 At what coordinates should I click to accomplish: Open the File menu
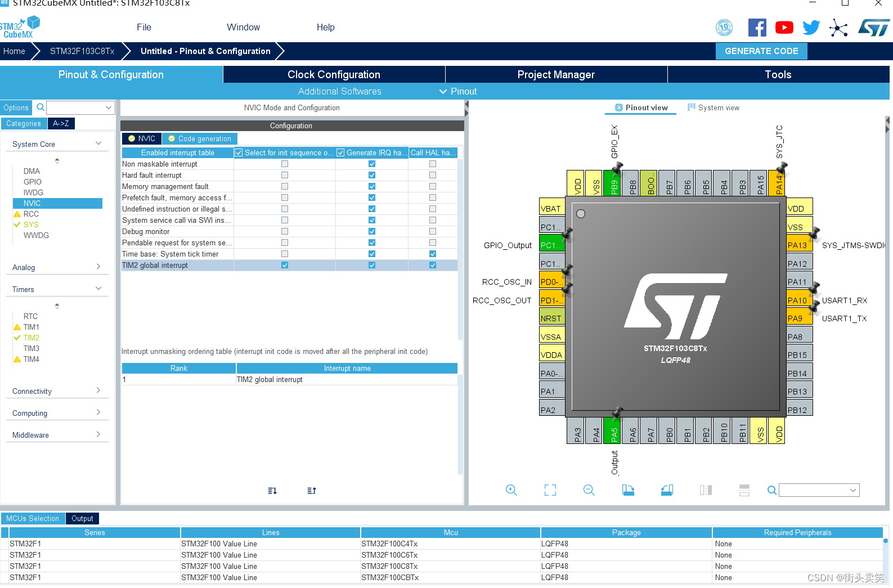[x=144, y=27]
